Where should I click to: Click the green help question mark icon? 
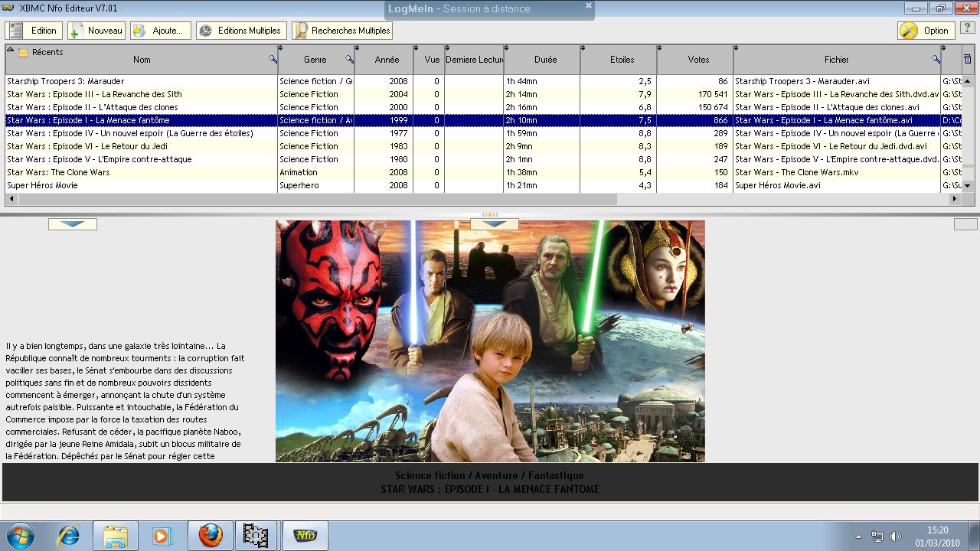point(966,28)
